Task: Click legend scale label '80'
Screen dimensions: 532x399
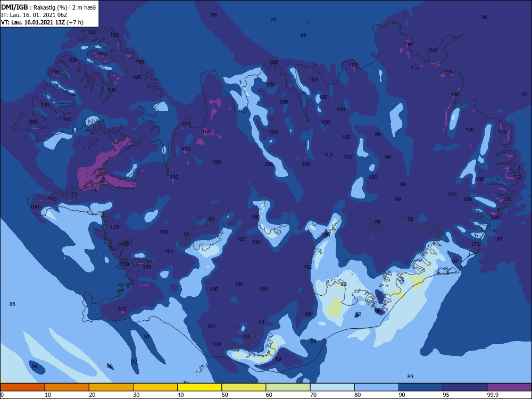Action: point(358,395)
